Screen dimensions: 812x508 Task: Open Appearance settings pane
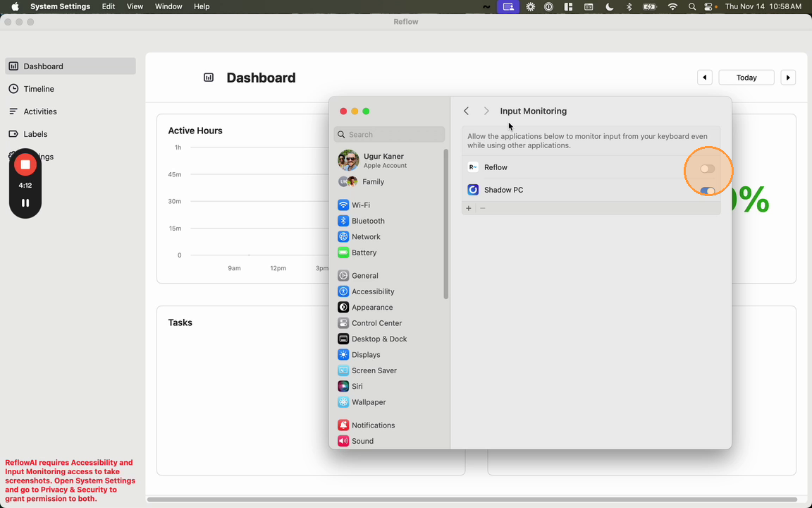[389, 307]
